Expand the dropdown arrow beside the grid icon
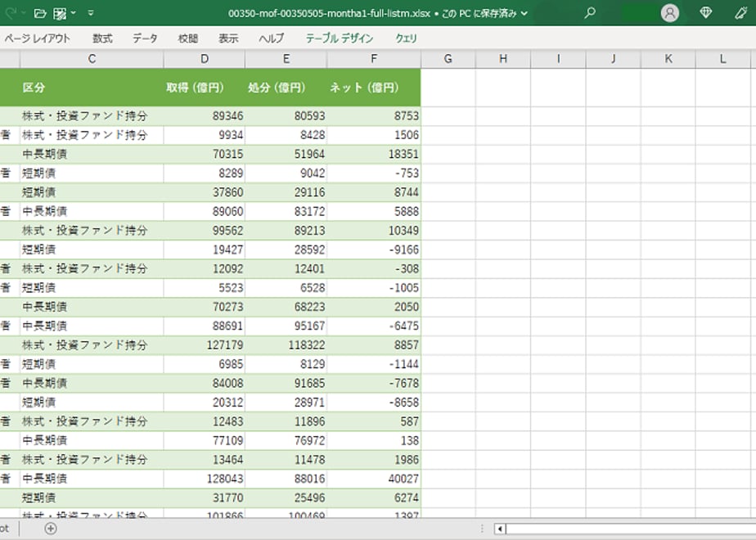Image resolution: width=756 pixels, height=540 pixels. (x=74, y=13)
